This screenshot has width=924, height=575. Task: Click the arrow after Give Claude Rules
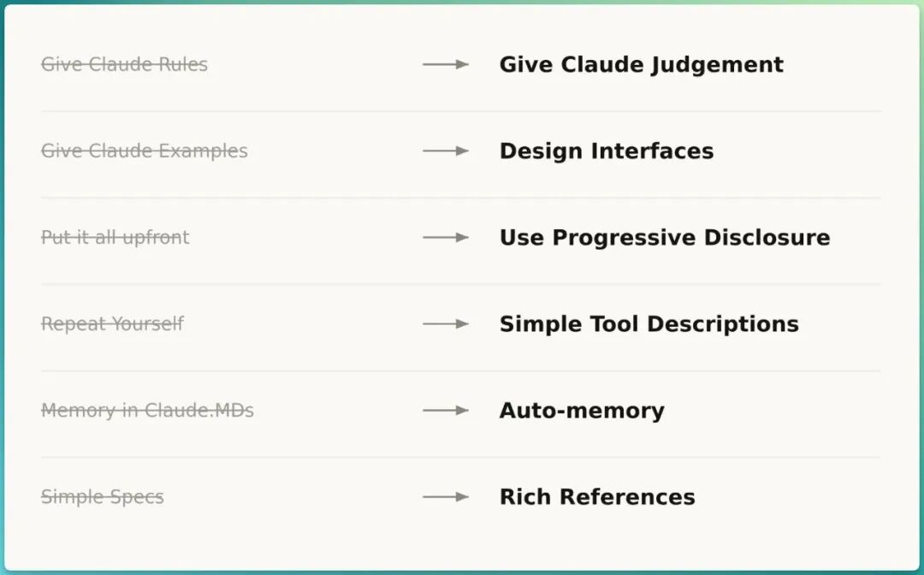click(x=446, y=64)
